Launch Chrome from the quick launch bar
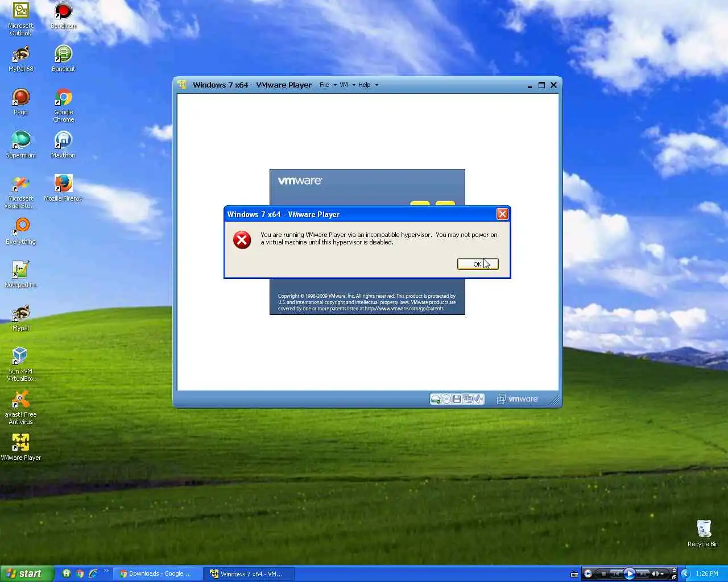 click(x=80, y=573)
